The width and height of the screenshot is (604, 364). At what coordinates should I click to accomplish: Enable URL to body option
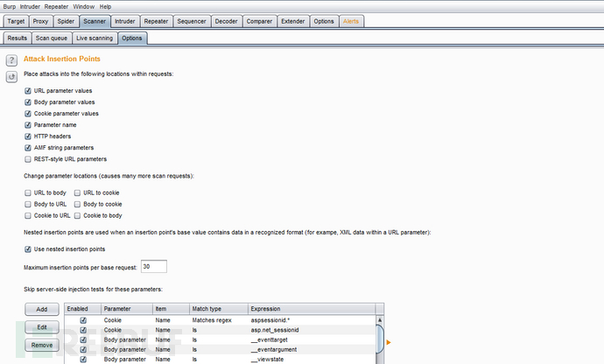pyautogui.click(x=28, y=192)
